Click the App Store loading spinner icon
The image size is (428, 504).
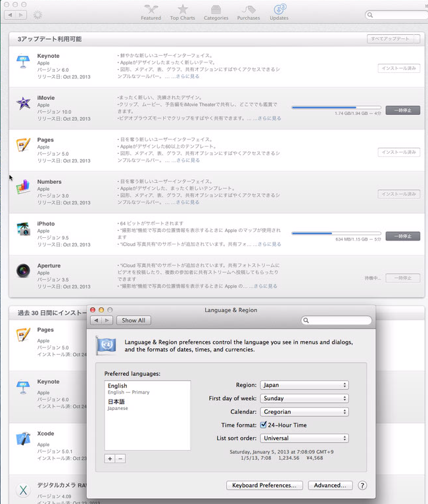coord(37,15)
